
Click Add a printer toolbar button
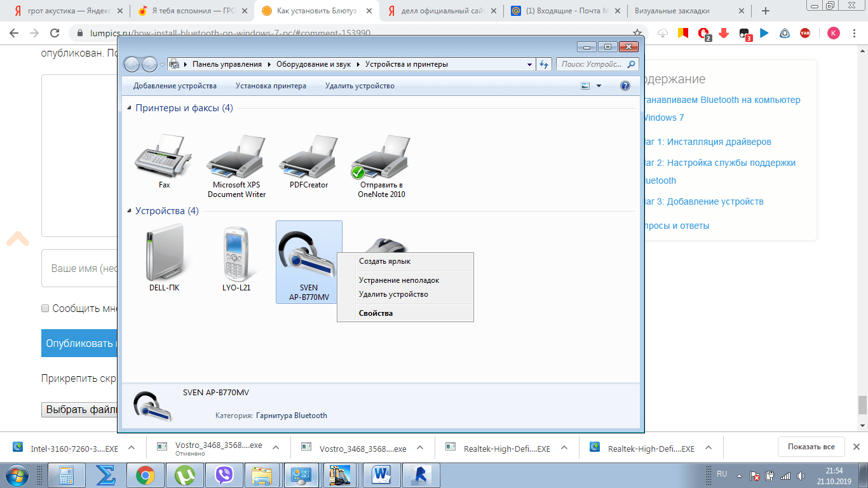point(271,86)
